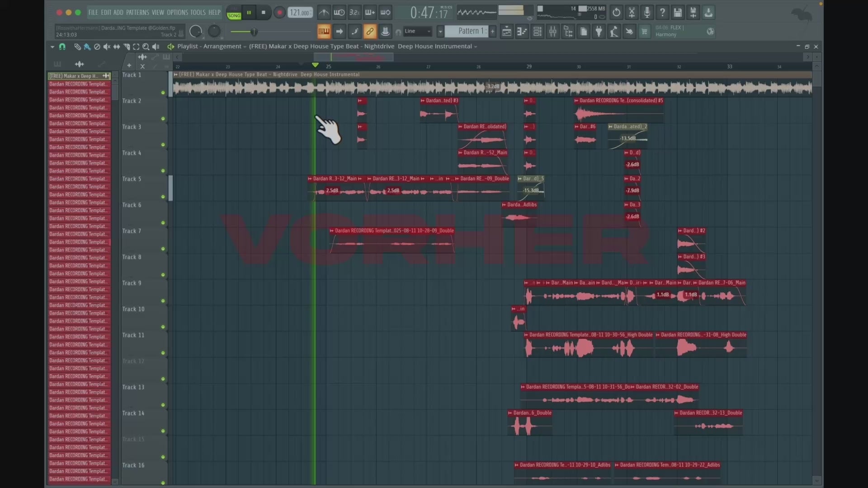
Task: Show audio clips filter in picker
Action: point(80,64)
